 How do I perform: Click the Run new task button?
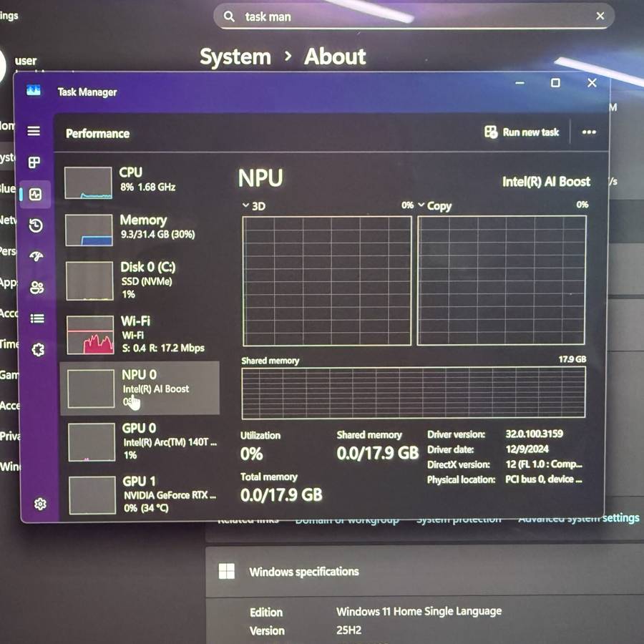[522, 132]
